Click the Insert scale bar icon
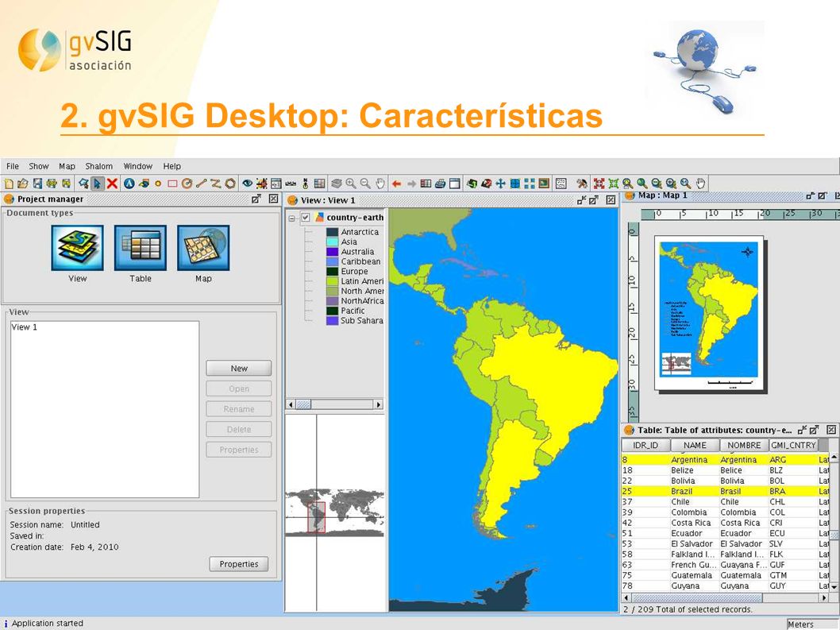Image resolution: width=840 pixels, height=630 pixels. tap(291, 184)
